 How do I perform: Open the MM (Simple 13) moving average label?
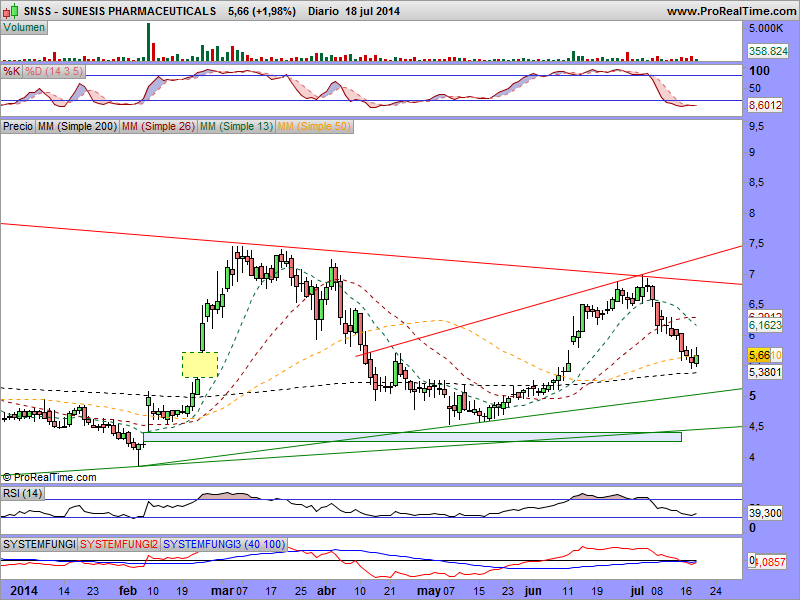tap(236, 126)
